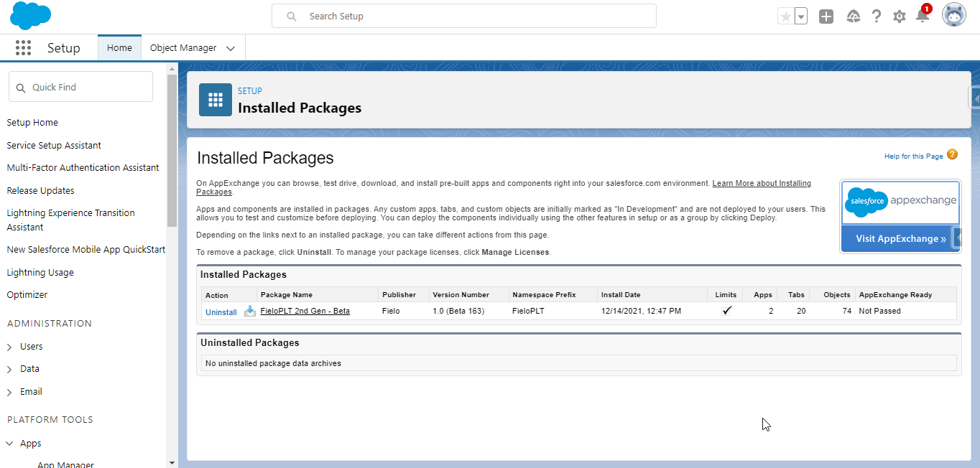The height and width of the screenshot is (468, 980).
Task: Click the Salesforce AppExchange banner image
Action: tap(901, 202)
